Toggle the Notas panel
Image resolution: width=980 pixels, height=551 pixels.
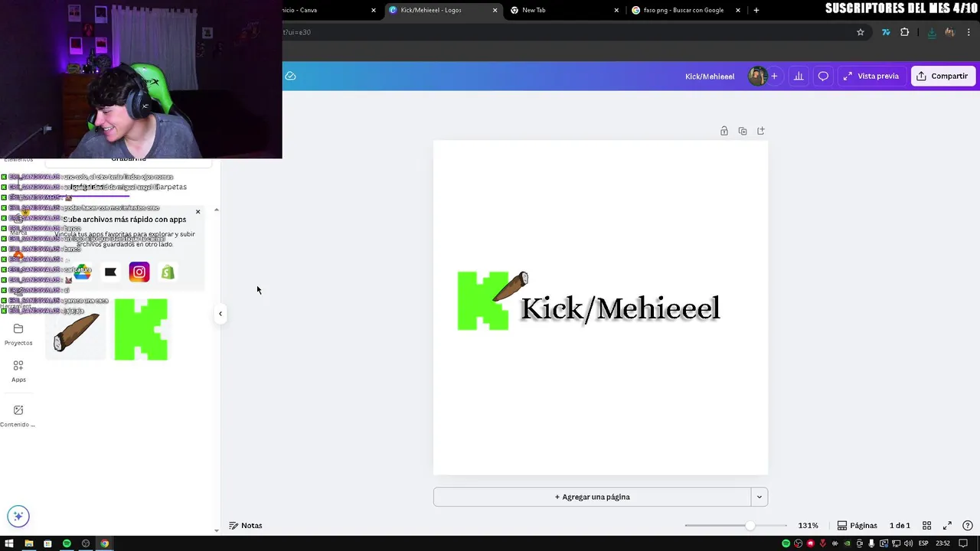(x=245, y=526)
